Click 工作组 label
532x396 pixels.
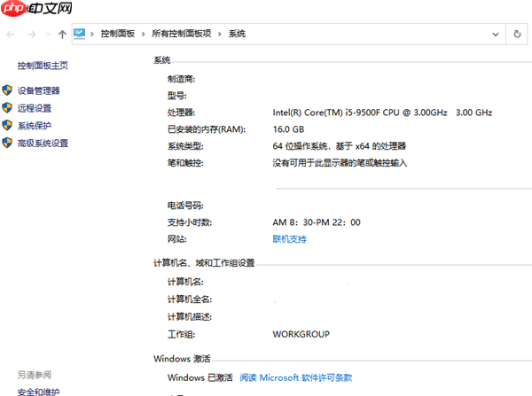(x=181, y=335)
